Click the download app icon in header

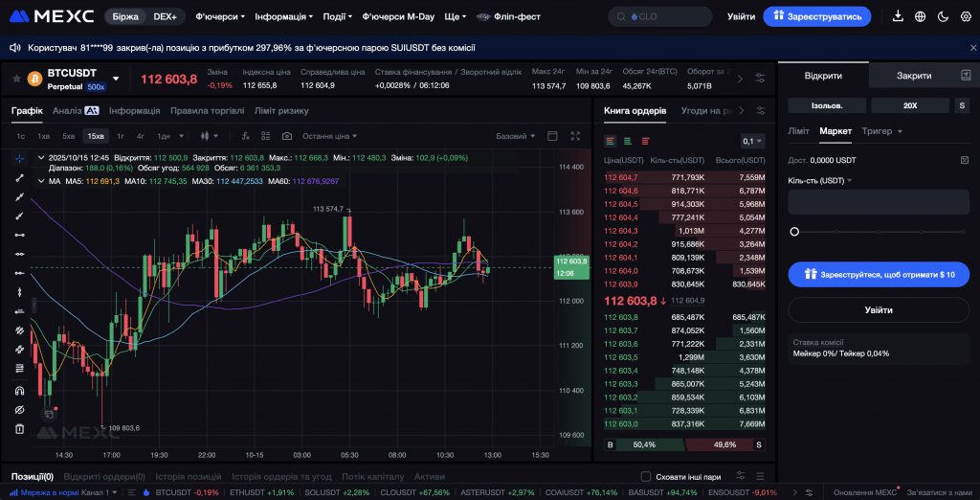[x=898, y=16]
